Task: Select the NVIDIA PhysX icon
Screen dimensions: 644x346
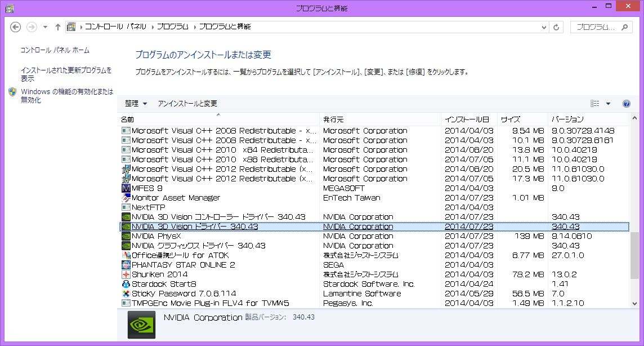Action: (126, 236)
